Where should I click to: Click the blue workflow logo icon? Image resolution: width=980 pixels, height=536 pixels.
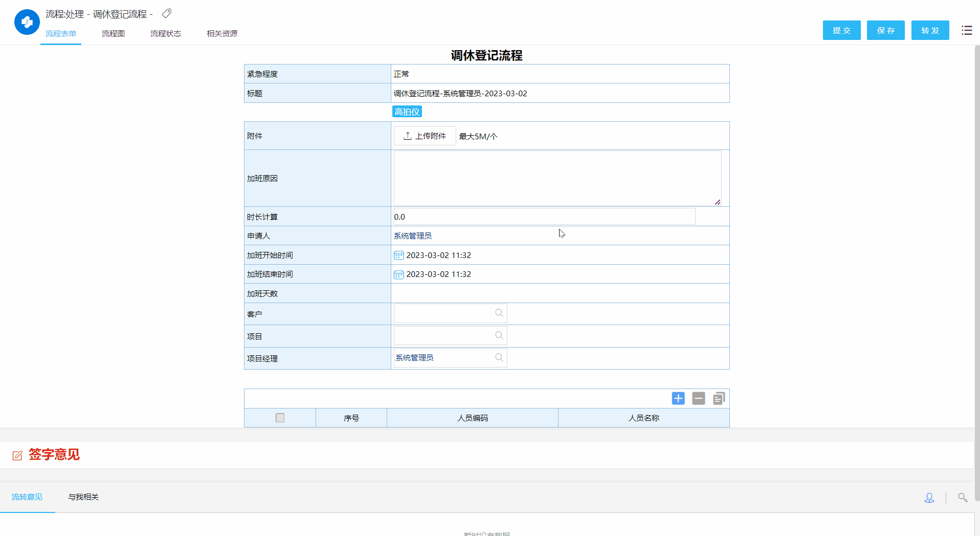pos(27,22)
